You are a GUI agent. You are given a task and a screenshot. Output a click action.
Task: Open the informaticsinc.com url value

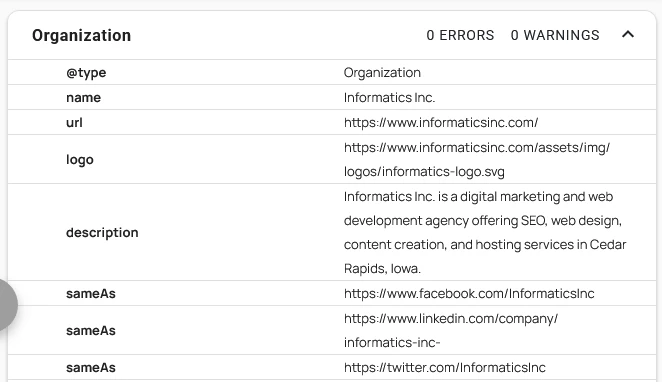pyautogui.click(x=441, y=122)
